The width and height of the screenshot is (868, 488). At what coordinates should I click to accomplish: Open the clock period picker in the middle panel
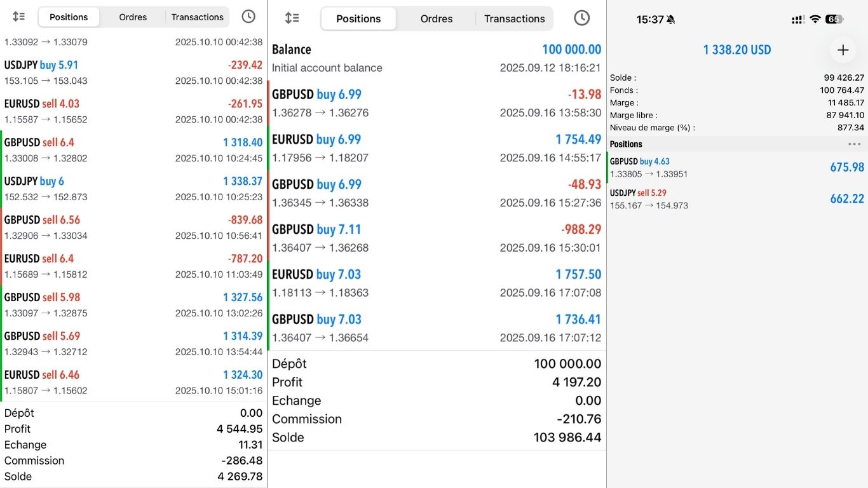pyautogui.click(x=581, y=18)
